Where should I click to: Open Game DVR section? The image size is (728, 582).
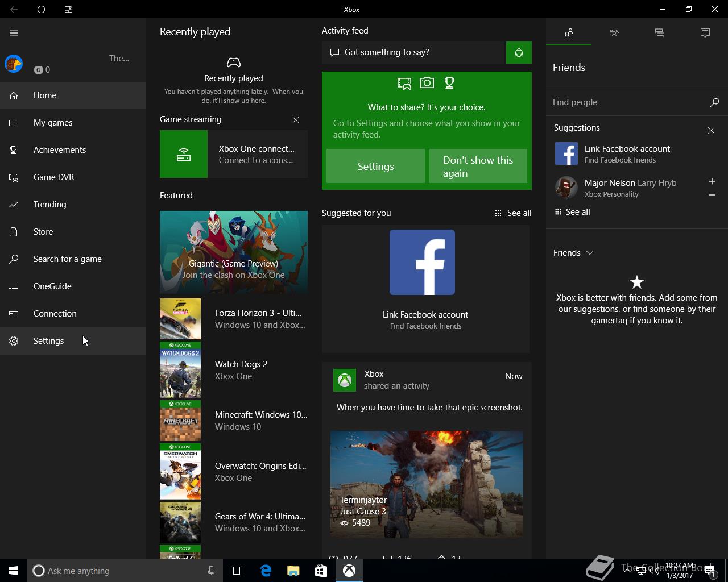pyautogui.click(x=73, y=177)
